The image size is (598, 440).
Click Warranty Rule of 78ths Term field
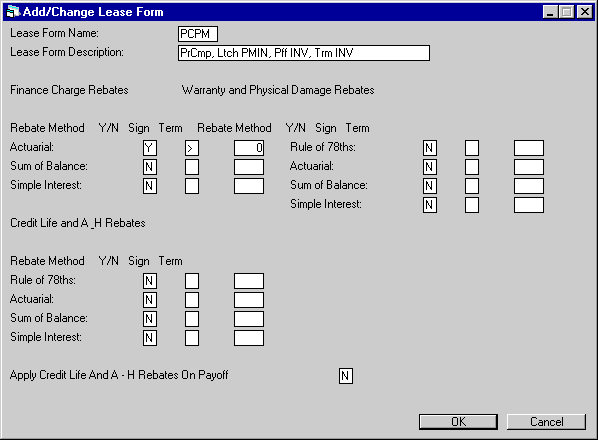click(x=529, y=148)
